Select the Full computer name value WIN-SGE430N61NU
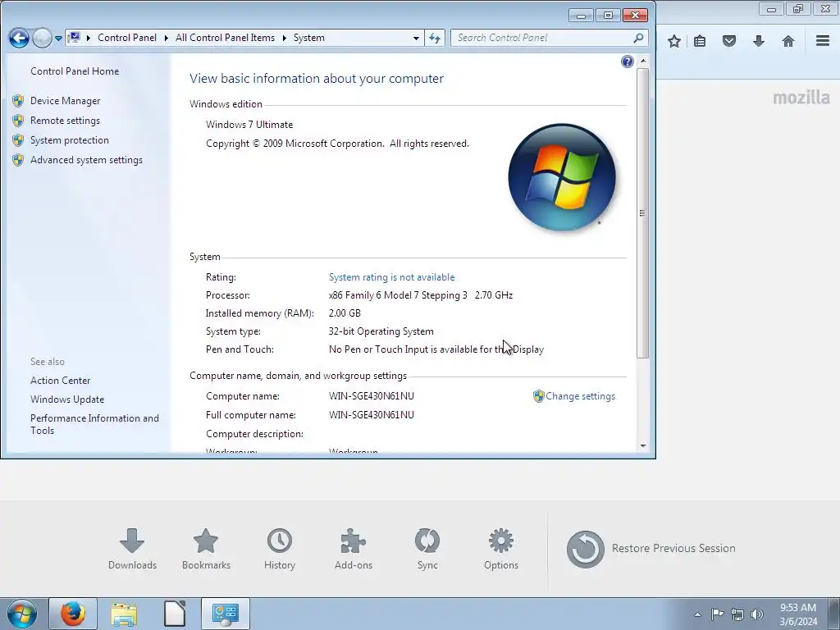Viewport: 840px width, 630px height. (x=372, y=414)
